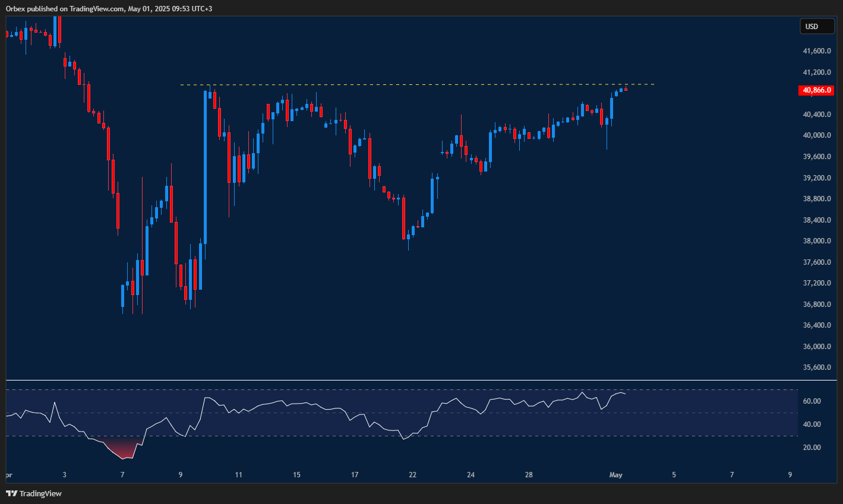The height and width of the screenshot is (504, 843).
Task: Click the TradingView logo icon
Action: pos(11,493)
